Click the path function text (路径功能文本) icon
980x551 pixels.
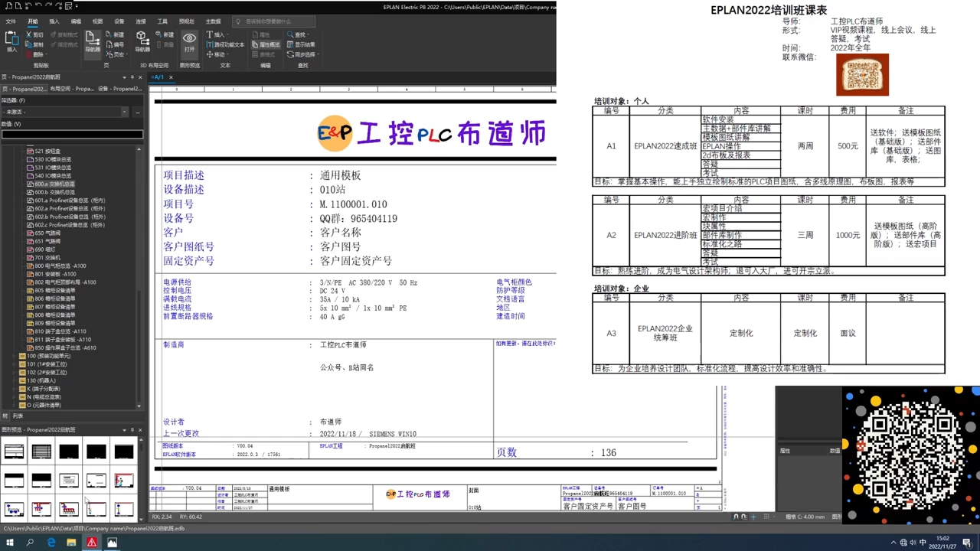(x=209, y=45)
